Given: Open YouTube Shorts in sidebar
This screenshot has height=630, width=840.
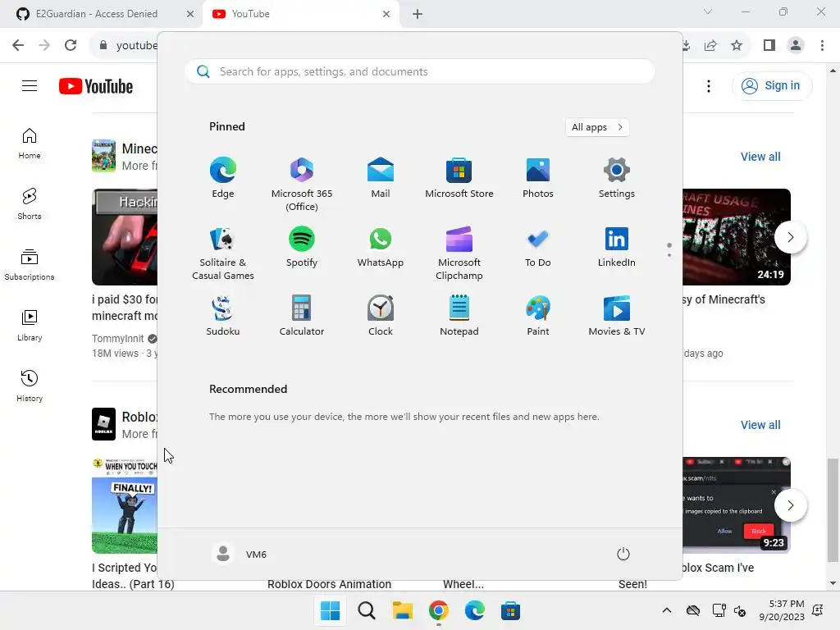Looking at the screenshot, I should pos(30,204).
